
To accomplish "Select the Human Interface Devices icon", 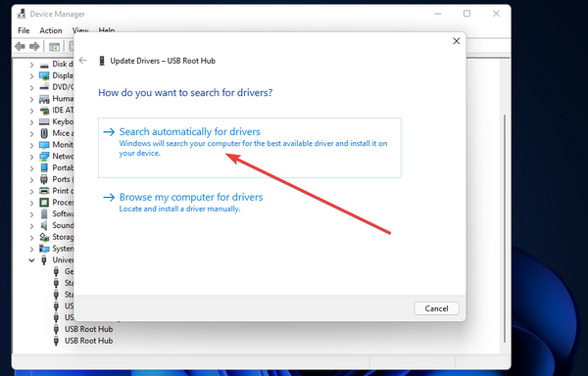I will 44,99.
